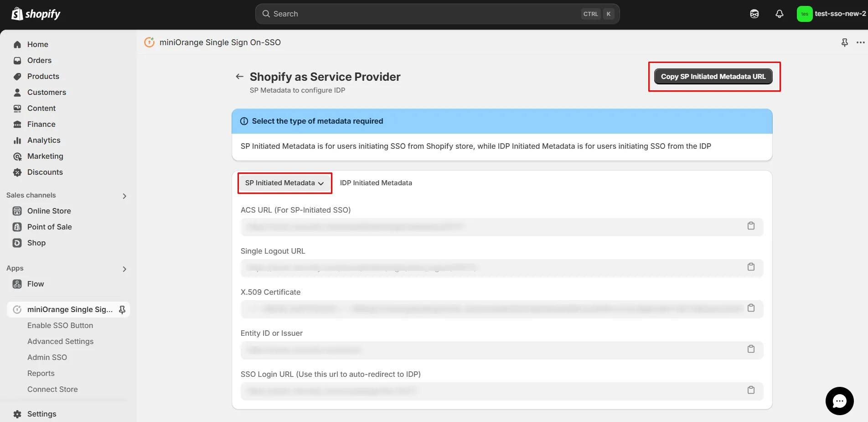Open the test-sso-new-2 account menu
The height and width of the screenshot is (422, 868).
click(832, 14)
